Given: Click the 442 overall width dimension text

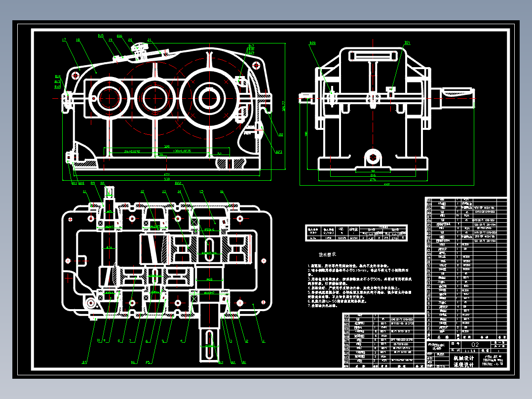Looking at the screenshot, I should [387, 184].
